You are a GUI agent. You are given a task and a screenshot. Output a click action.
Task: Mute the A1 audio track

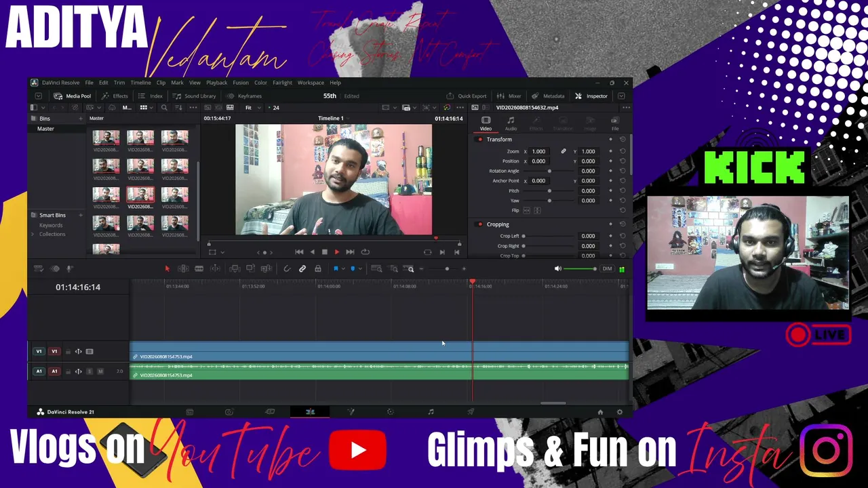click(x=100, y=371)
